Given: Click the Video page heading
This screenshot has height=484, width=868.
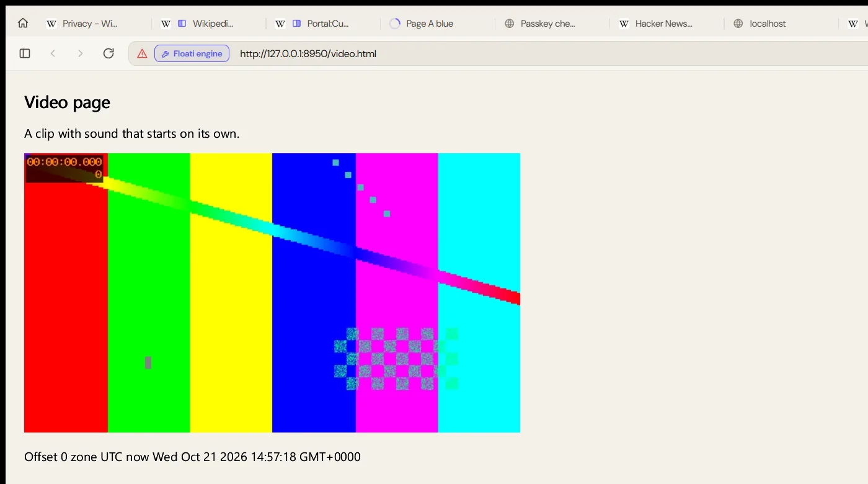Looking at the screenshot, I should (67, 102).
